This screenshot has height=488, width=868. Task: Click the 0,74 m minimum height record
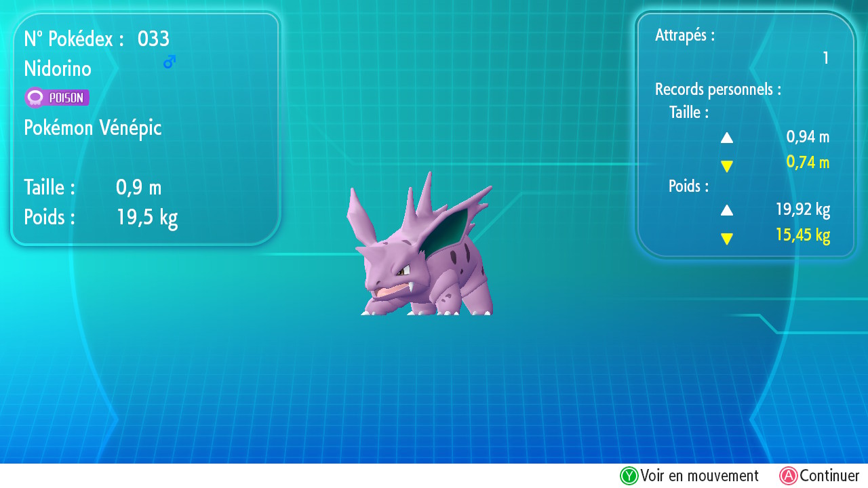click(x=808, y=163)
